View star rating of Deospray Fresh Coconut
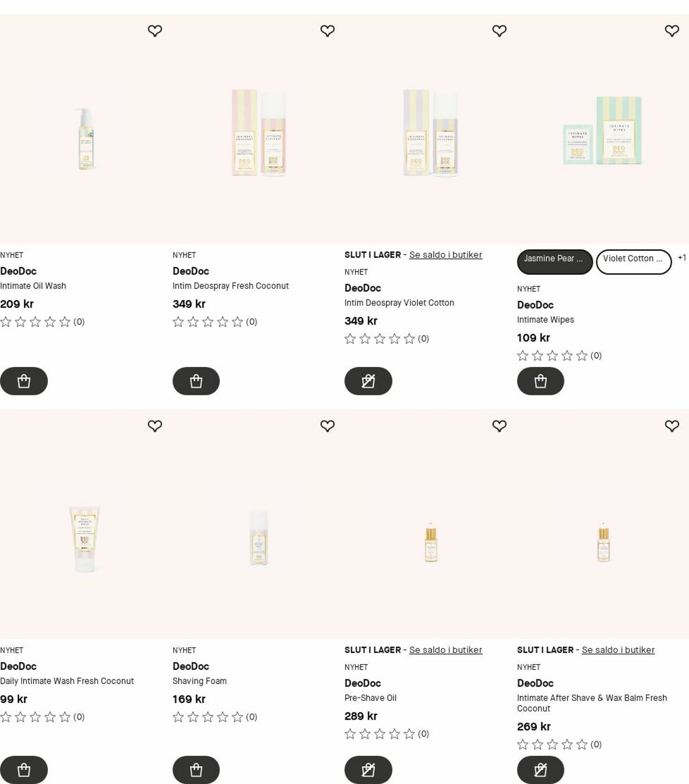689x784 pixels. [215, 322]
